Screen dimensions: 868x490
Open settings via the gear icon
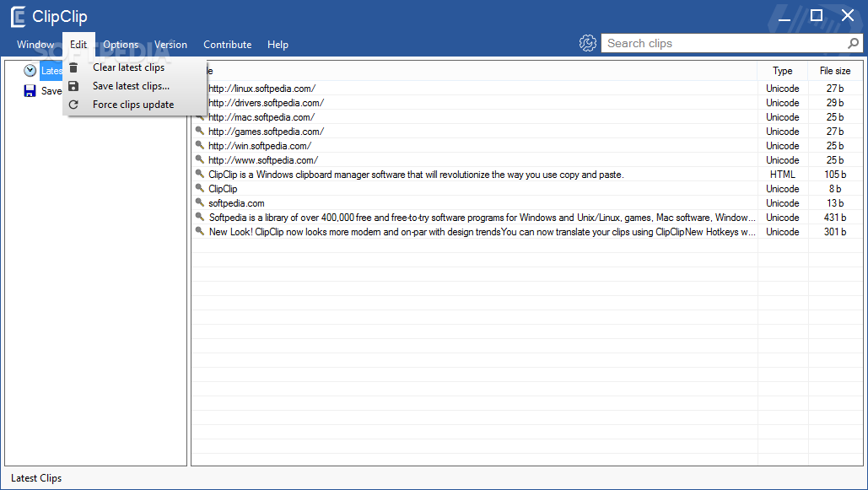pos(587,43)
